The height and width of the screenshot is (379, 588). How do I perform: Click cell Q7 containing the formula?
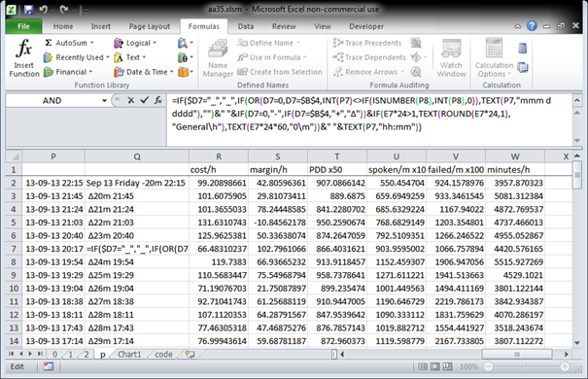tap(137, 249)
